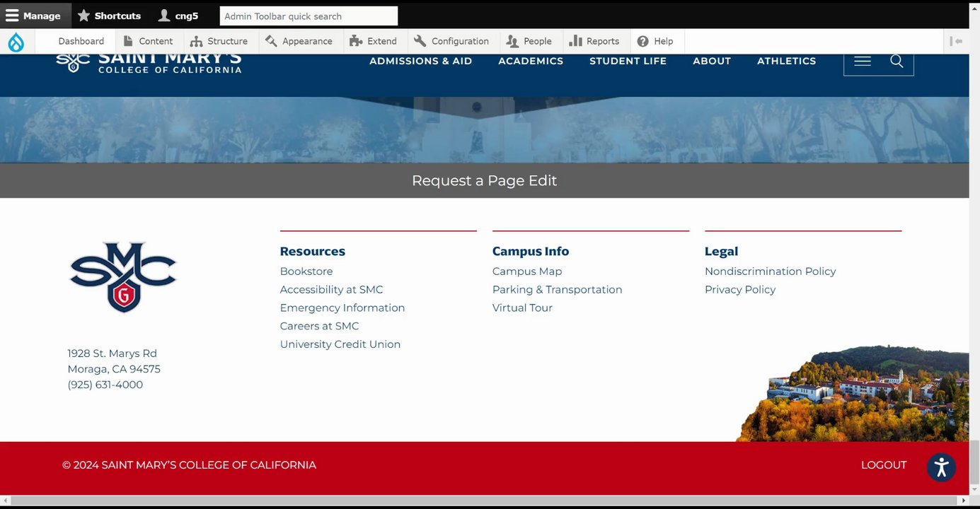980x509 pixels.
Task: Click Request a Page Edit bar
Action: click(484, 181)
